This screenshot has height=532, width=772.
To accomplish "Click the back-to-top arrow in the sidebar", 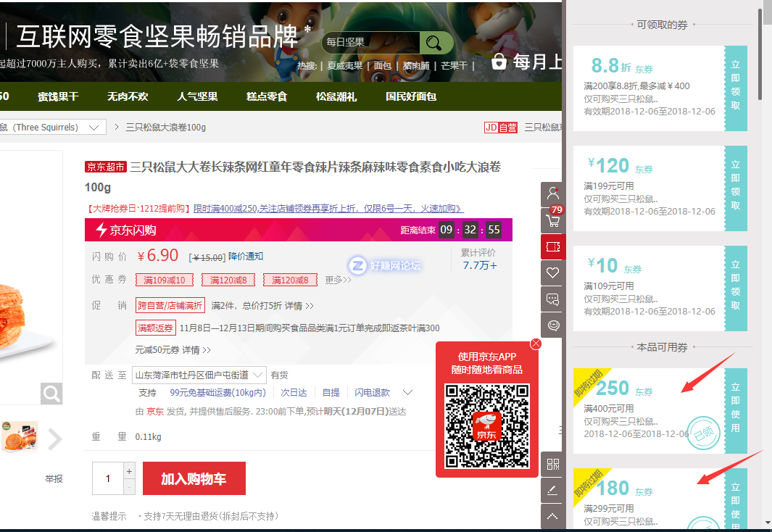I will coord(552,516).
